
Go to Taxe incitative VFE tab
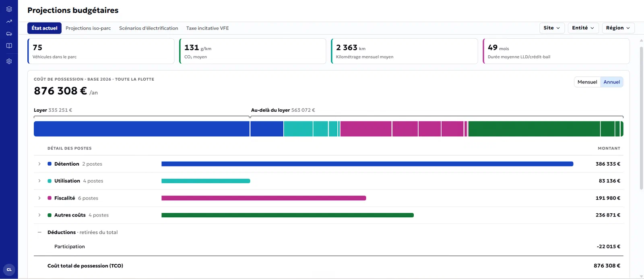coord(207,28)
